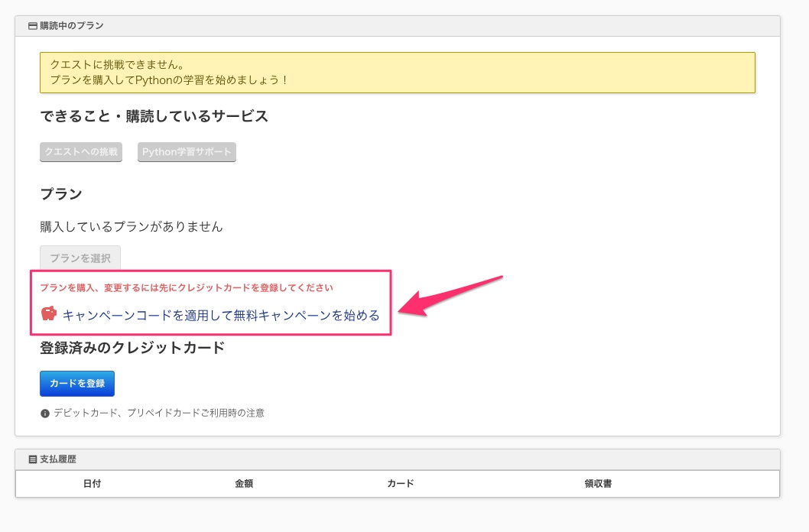Image resolution: width=809 pixels, height=532 pixels.
Task: Click the info icon beside debit card notice
Action: (45, 414)
